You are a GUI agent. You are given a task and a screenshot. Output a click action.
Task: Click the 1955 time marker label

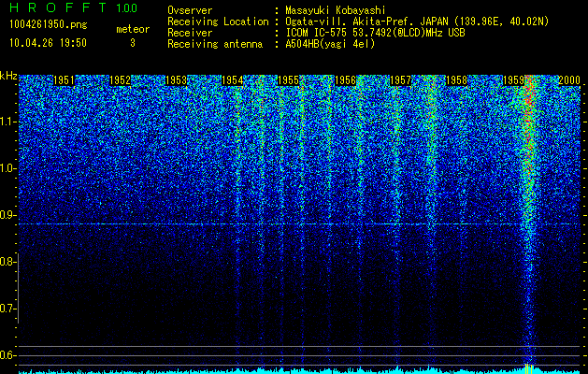tap(289, 79)
